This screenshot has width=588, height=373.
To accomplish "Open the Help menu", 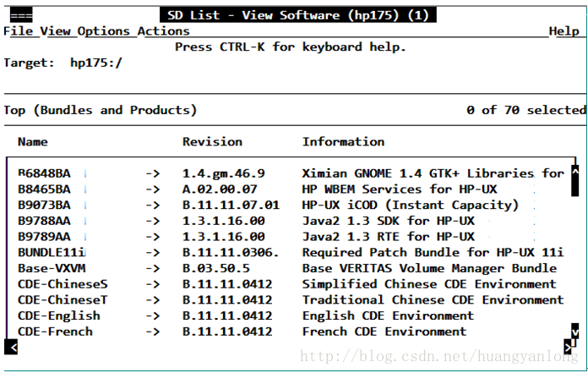I will [x=564, y=31].
